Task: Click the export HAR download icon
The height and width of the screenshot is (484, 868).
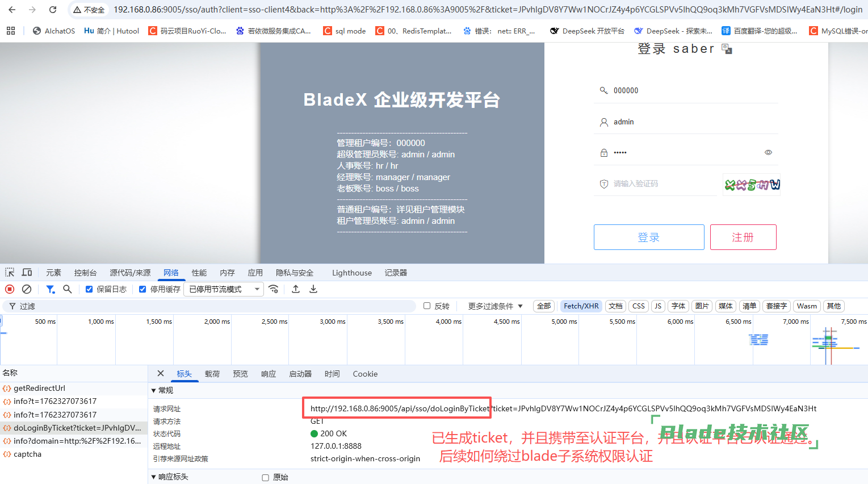Action: click(x=313, y=289)
